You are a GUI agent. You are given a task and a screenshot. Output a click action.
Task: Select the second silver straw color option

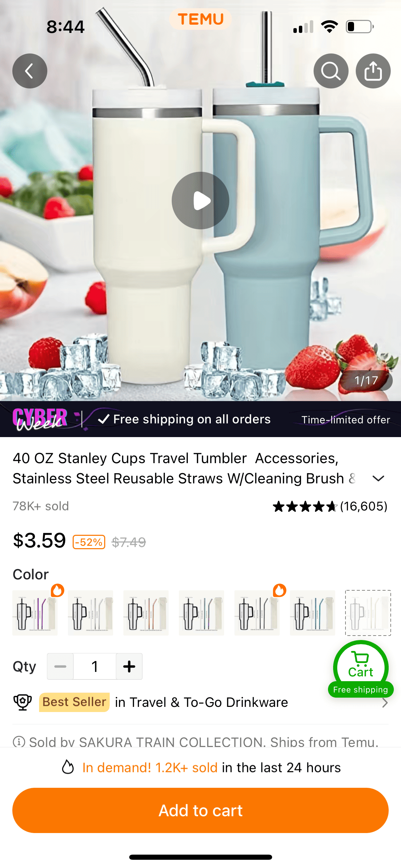(90, 613)
